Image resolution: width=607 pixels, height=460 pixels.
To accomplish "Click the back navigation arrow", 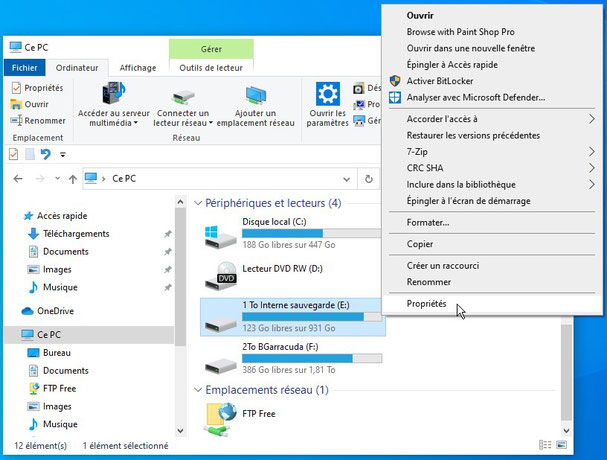I will 18,179.
